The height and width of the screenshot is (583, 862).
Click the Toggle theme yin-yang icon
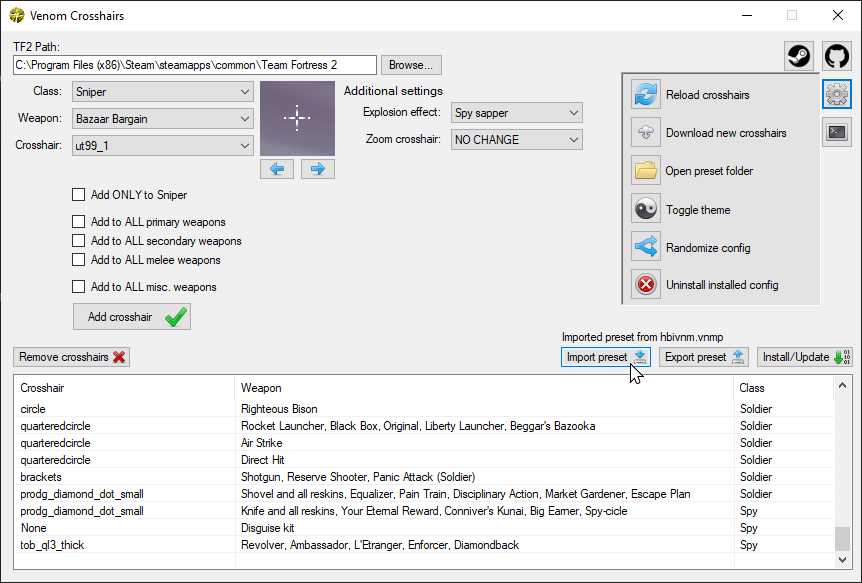coord(645,209)
